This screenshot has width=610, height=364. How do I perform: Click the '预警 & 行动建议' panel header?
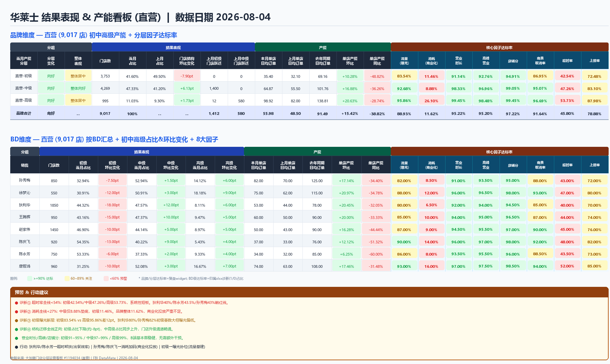coord(309,292)
